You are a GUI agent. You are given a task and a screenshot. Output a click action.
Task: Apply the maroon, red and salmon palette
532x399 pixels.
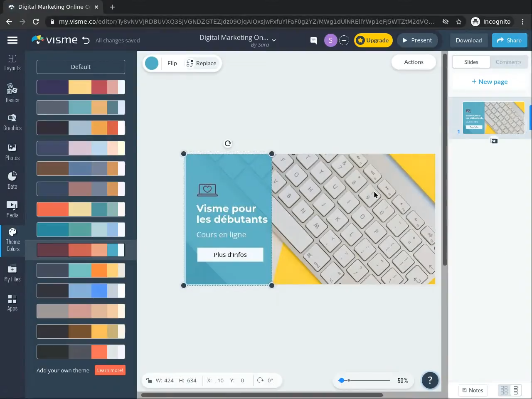81,250
